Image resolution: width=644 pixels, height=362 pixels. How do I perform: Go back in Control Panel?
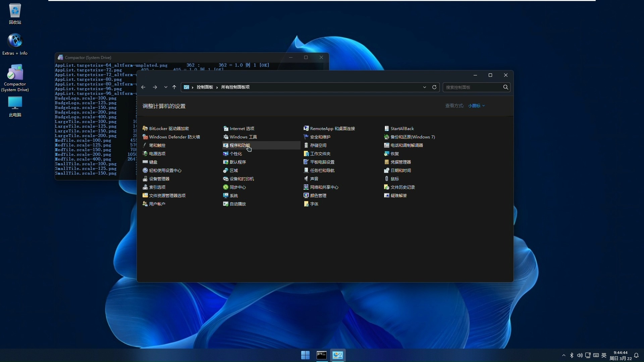(x=143, y=87)
